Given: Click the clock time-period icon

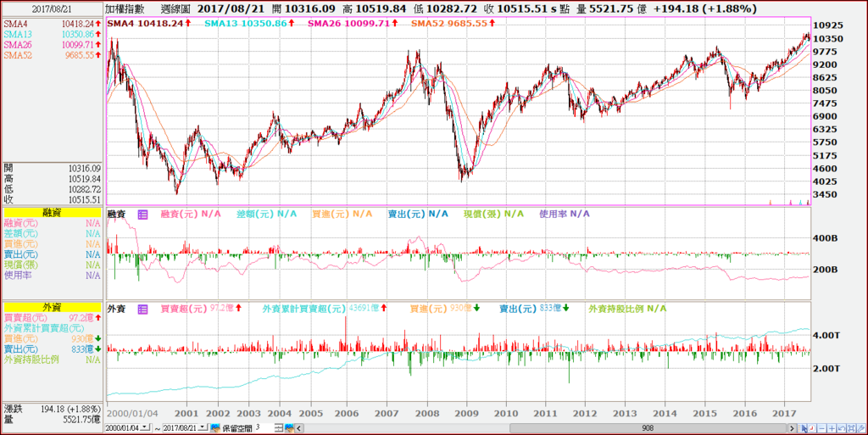Looking at the screenshot, I should [x=812, y=428].
